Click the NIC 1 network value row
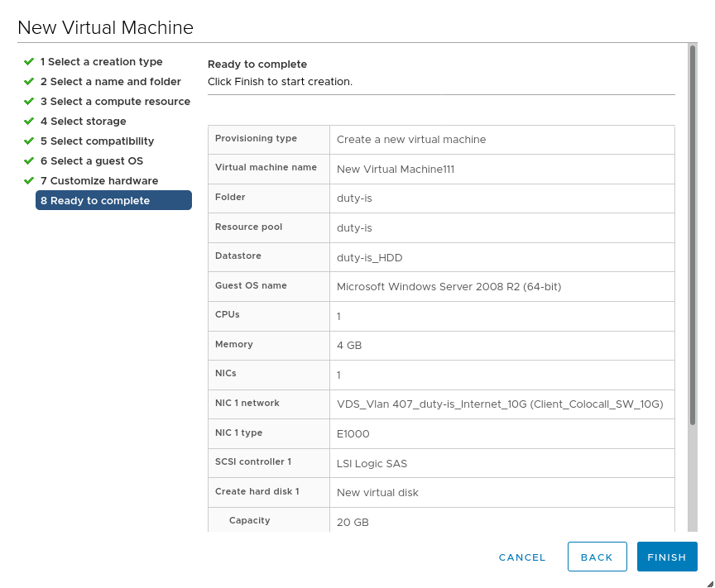The height and width of the screenshot is (588, 715). coord(500,404)
